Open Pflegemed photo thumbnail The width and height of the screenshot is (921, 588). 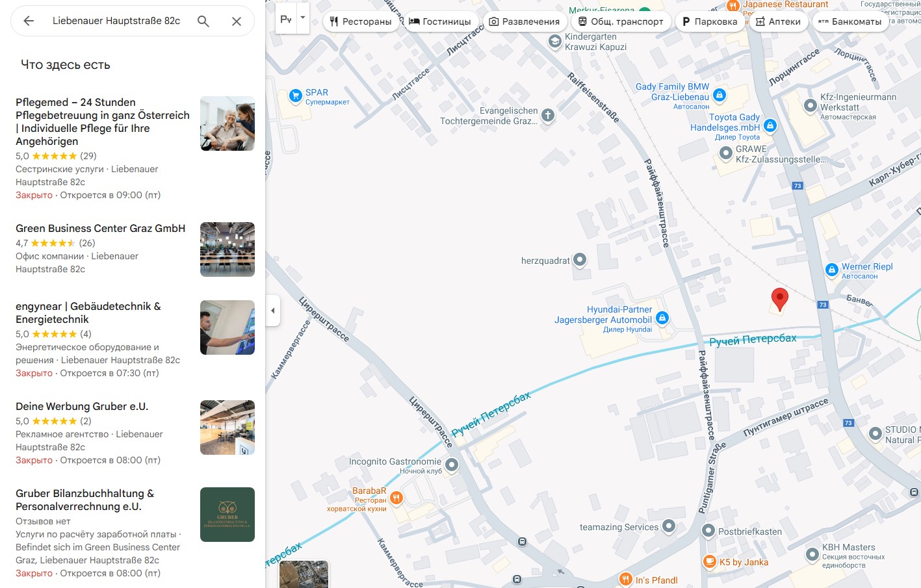pos(227,123)
